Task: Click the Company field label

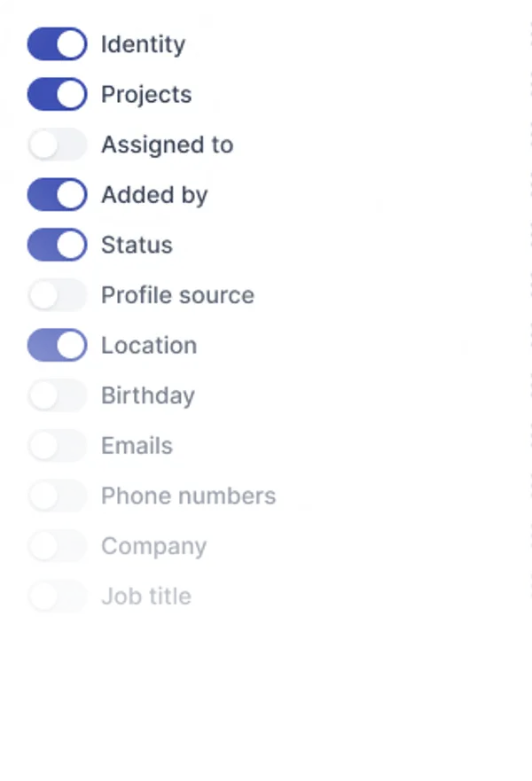Action: point(153,546)
